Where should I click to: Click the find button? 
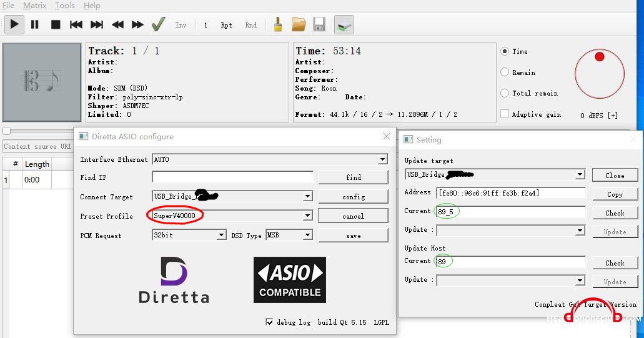pos(353,177)
